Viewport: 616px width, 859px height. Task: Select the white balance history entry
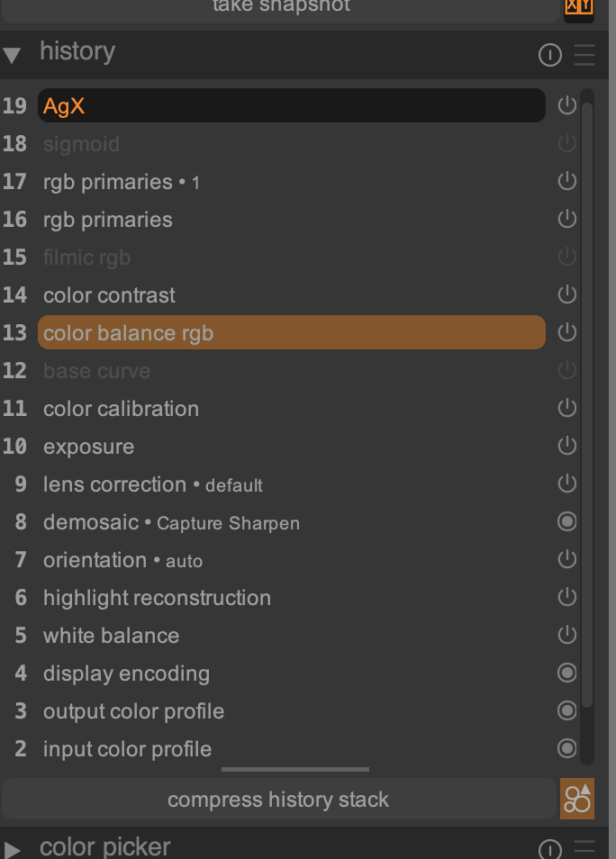click(111, 636)
